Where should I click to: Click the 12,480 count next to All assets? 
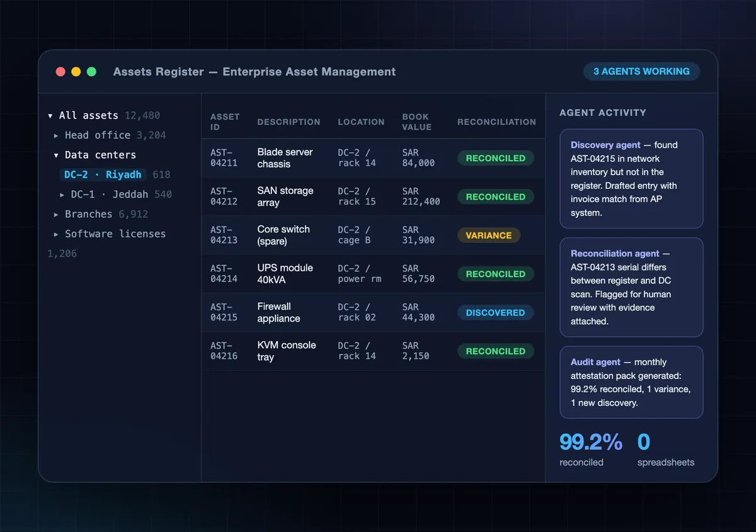coord(142,116)
